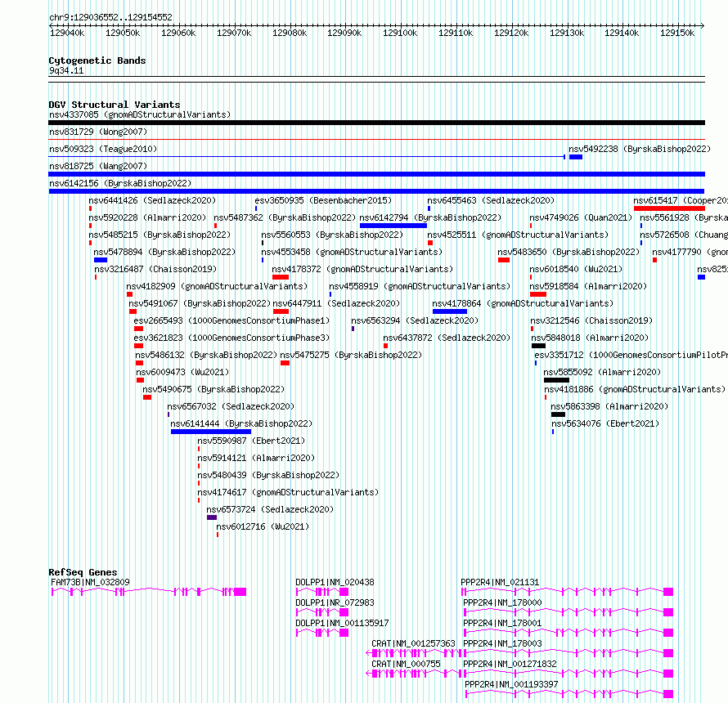Click nsv5478894 (ByrskaBishop2022) label
The width and height of the screenshot is (728, 703).
tap(164, 252)
